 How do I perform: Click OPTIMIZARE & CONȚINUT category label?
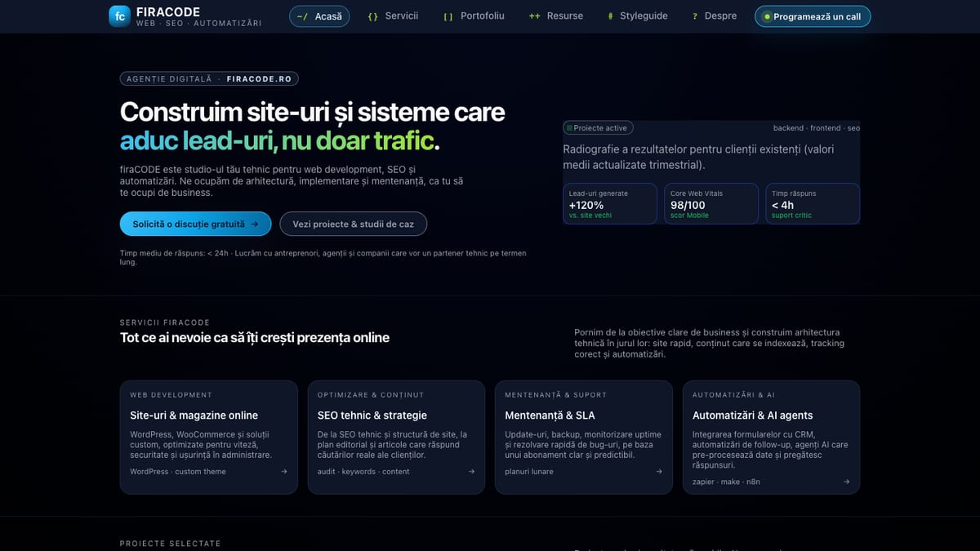click(371, 395)
